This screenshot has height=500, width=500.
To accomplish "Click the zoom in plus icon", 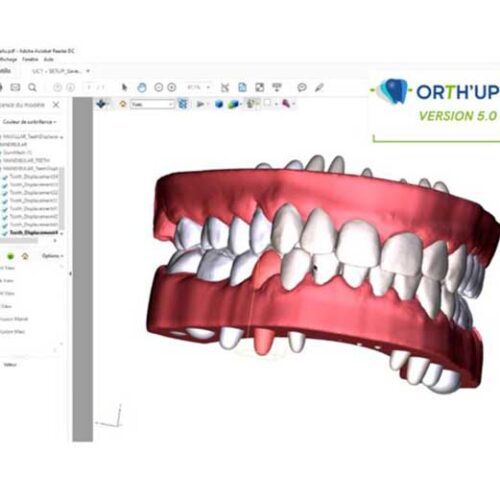I will click(x=172, y=88).
